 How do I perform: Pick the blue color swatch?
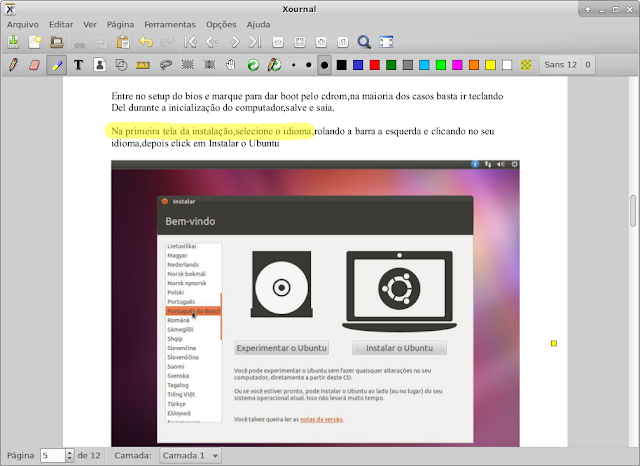click(x=358, y=65)
